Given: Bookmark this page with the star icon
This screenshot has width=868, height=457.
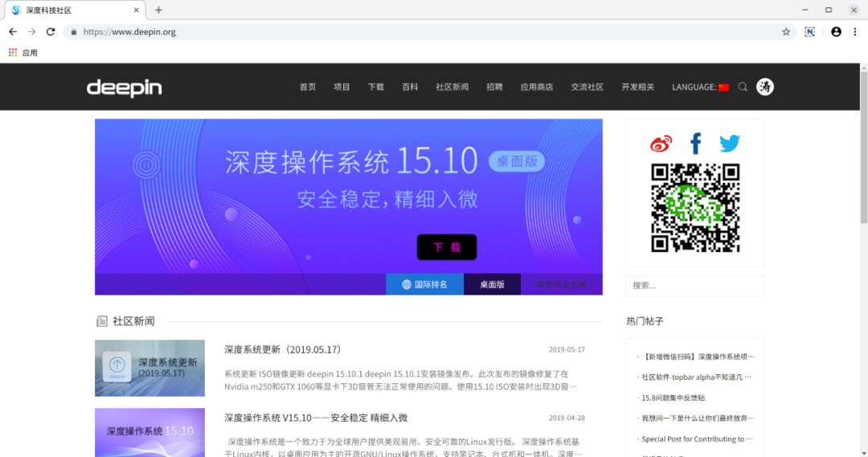Looking at the screenshot, I should coord(786,31).
